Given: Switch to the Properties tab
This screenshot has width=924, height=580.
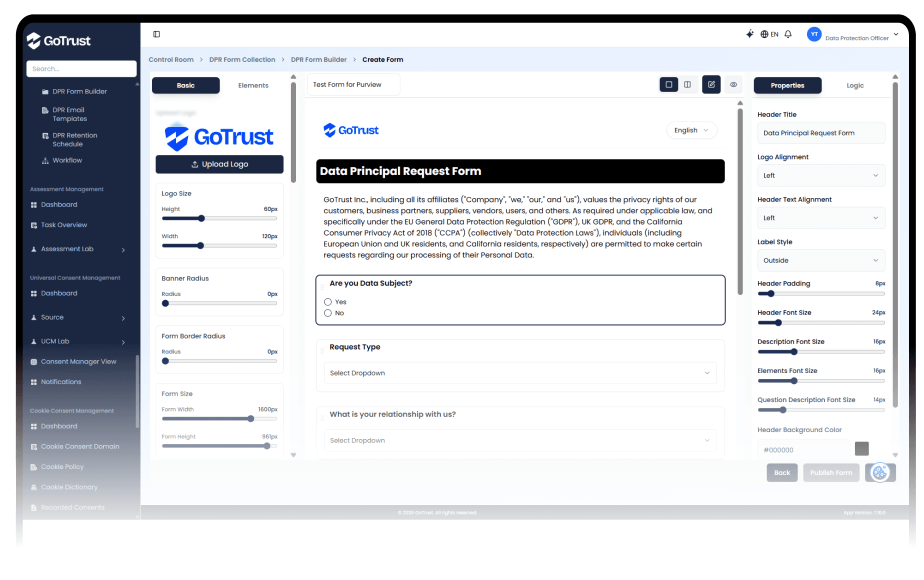Looking at the screenshot, I should click(x=787, y=85).
